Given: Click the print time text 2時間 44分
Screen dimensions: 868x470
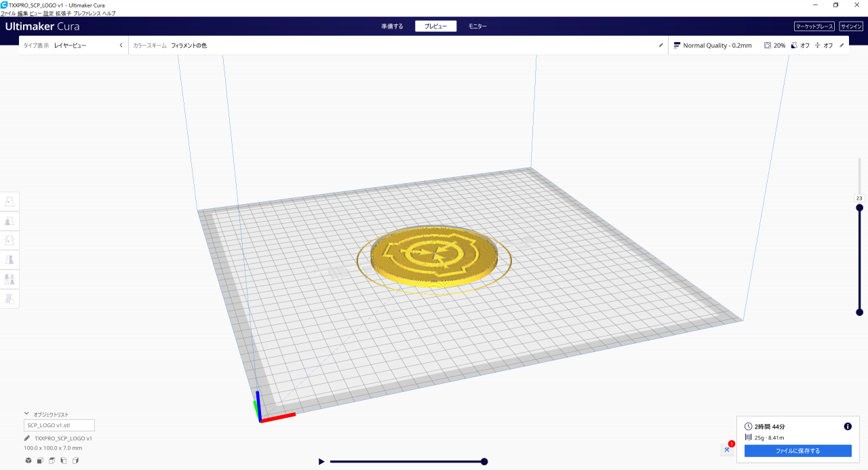Looking at the screenshot, I should [770, 427].
